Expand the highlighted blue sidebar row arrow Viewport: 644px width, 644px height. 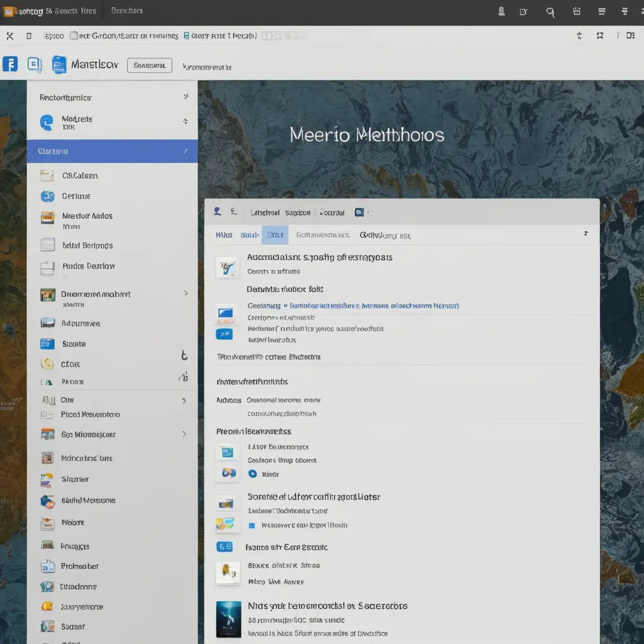(x=185, y=151)
